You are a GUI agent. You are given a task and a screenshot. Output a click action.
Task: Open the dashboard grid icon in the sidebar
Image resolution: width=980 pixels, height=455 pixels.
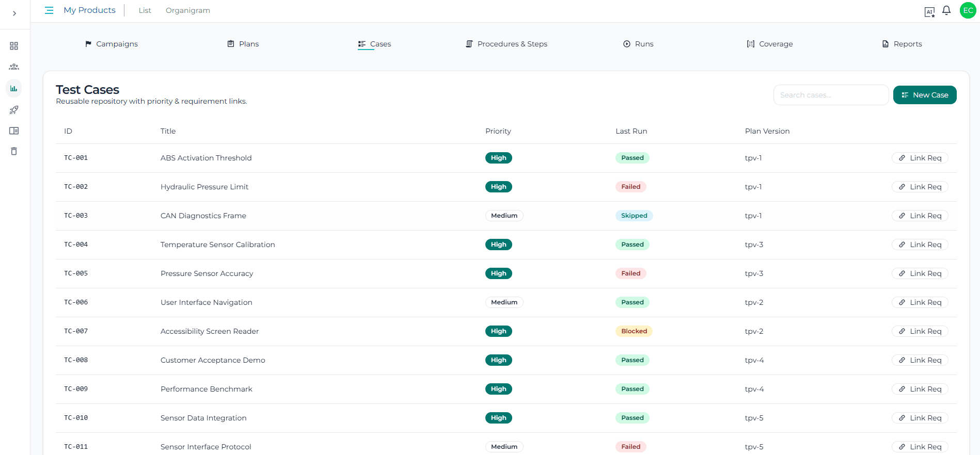14,46
